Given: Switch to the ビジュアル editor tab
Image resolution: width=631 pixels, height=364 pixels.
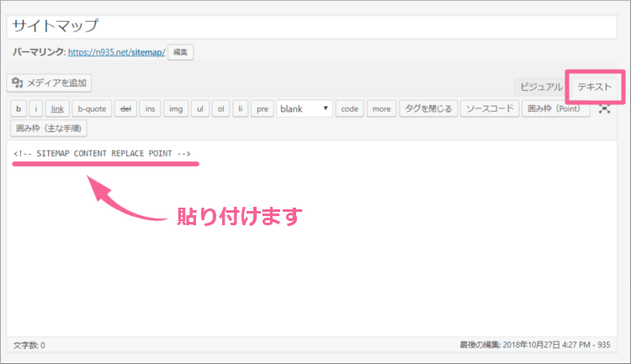Looking at the screenshot, I should pyautogui.click(x=541, y=87).
